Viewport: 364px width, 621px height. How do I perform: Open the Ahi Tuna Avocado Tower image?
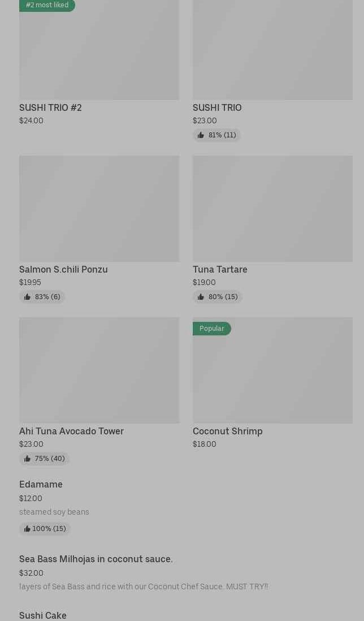pos(99,370)
